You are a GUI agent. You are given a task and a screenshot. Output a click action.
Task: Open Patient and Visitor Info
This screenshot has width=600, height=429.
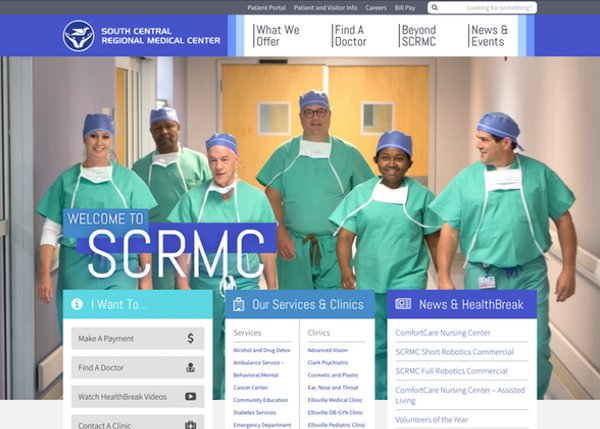pos(325,8)
